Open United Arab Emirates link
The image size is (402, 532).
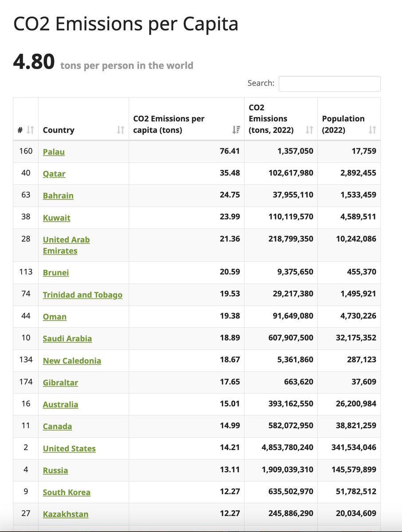pos(66,245)
